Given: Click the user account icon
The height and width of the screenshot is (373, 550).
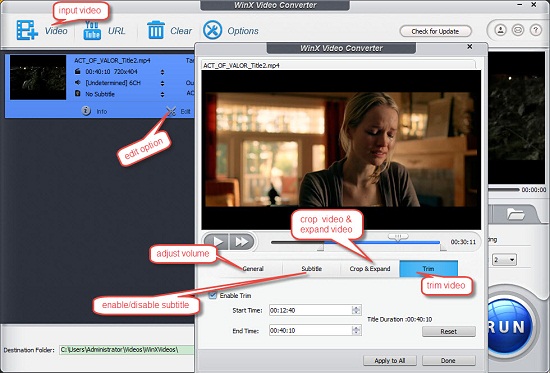Looking at the screenshot, I should click(501, 30).
